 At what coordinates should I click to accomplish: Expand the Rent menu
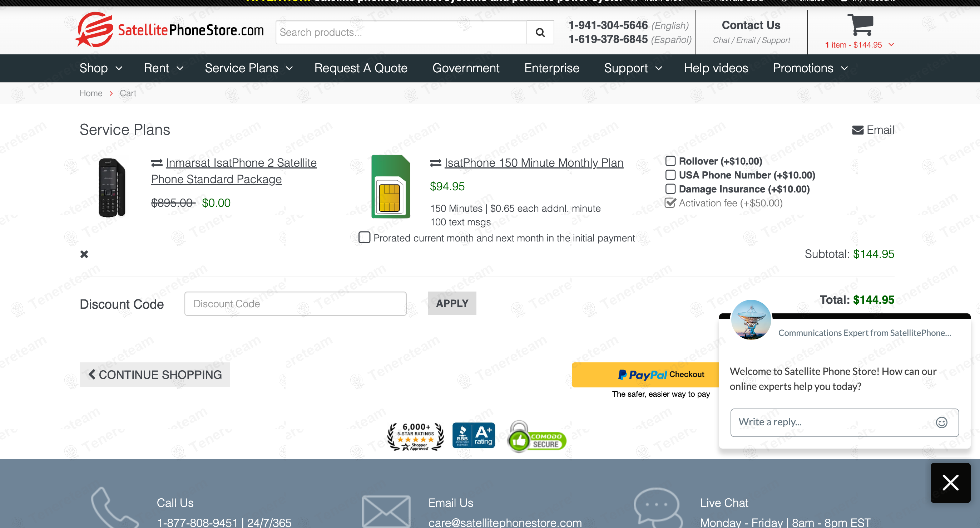[164, 68]
